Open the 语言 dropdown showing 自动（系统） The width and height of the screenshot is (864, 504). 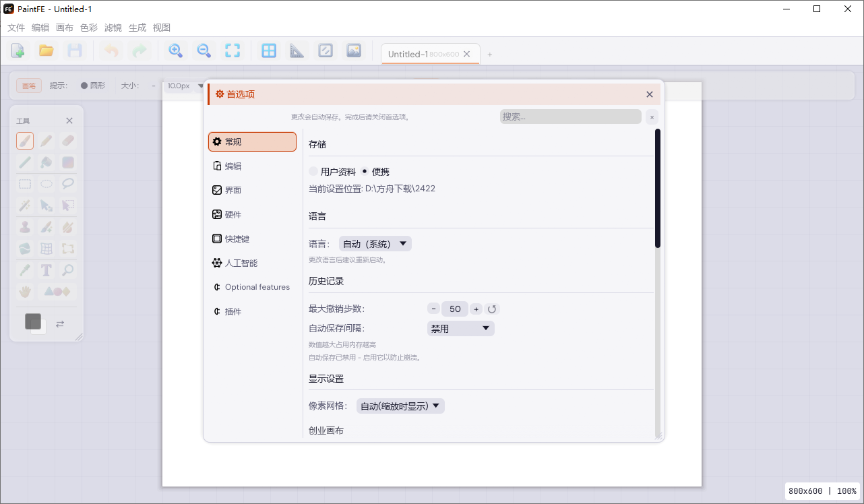pyautogui.click(x=375, y=244)
